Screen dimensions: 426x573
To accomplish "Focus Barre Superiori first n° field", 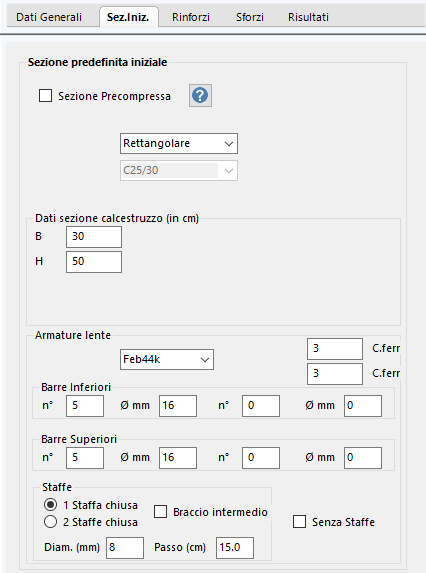I will coord(85,458).
